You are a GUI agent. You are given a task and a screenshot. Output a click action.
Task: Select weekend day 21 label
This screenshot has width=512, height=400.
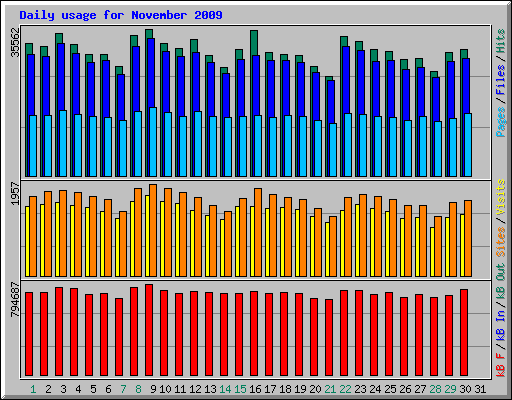tap(330, 389)
